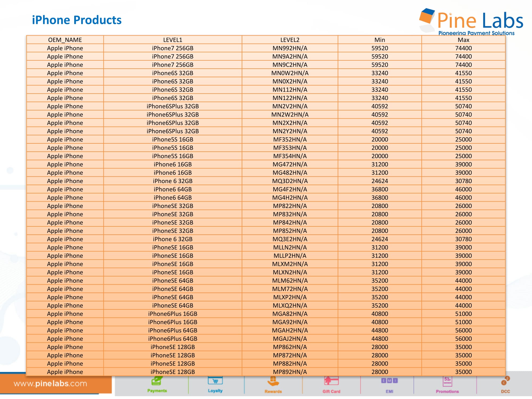Click the iPhone Products title
Screen dimensions: 532x399
pos(77,20)
